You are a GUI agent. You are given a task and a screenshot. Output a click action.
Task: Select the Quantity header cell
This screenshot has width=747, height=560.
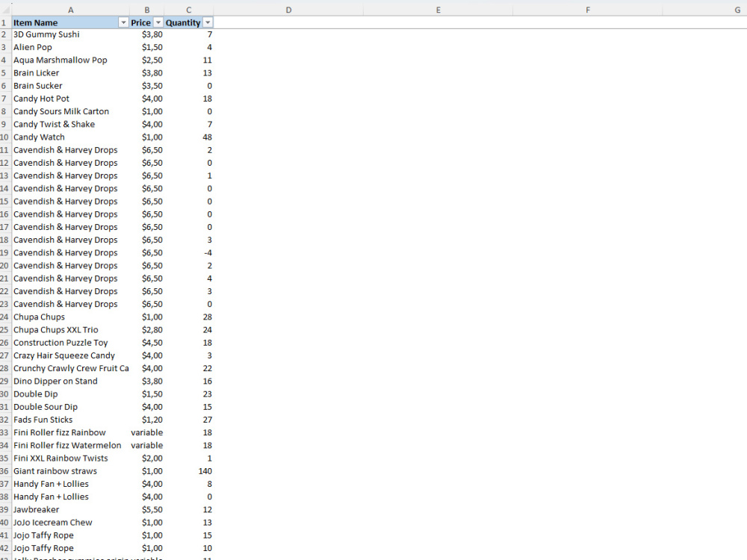(x=189, y=23)
